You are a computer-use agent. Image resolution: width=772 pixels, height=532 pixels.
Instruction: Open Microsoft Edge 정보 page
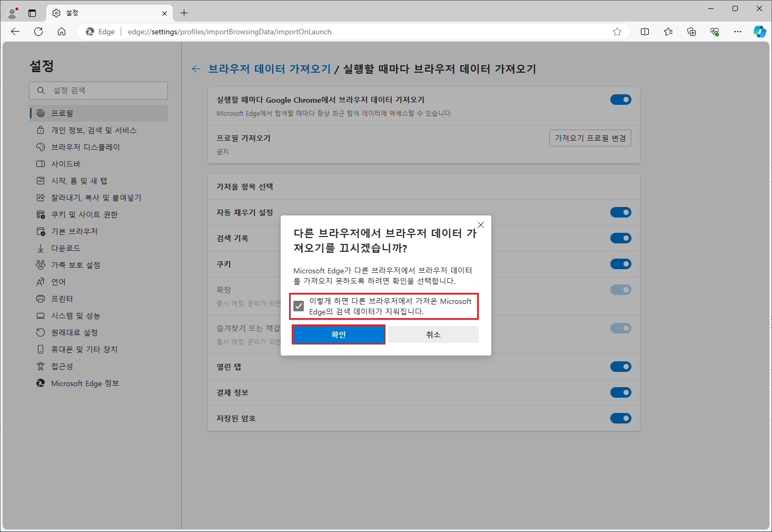coord(99,383)
